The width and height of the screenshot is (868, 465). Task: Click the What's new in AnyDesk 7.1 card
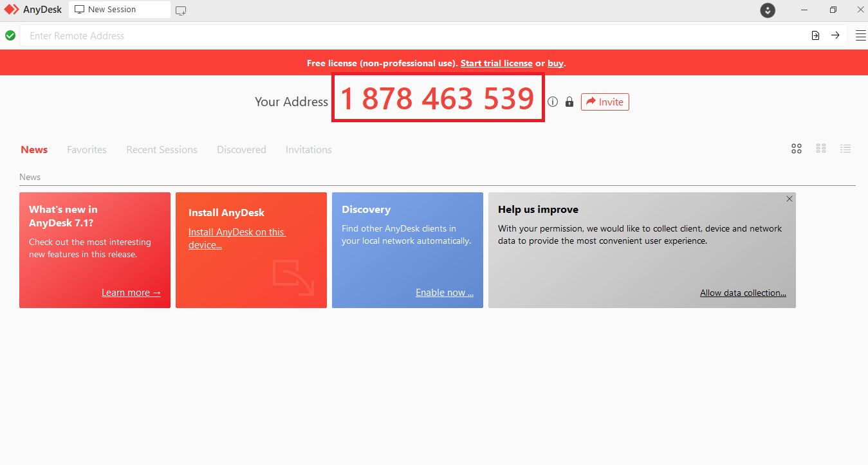click(x=95, y=250)
